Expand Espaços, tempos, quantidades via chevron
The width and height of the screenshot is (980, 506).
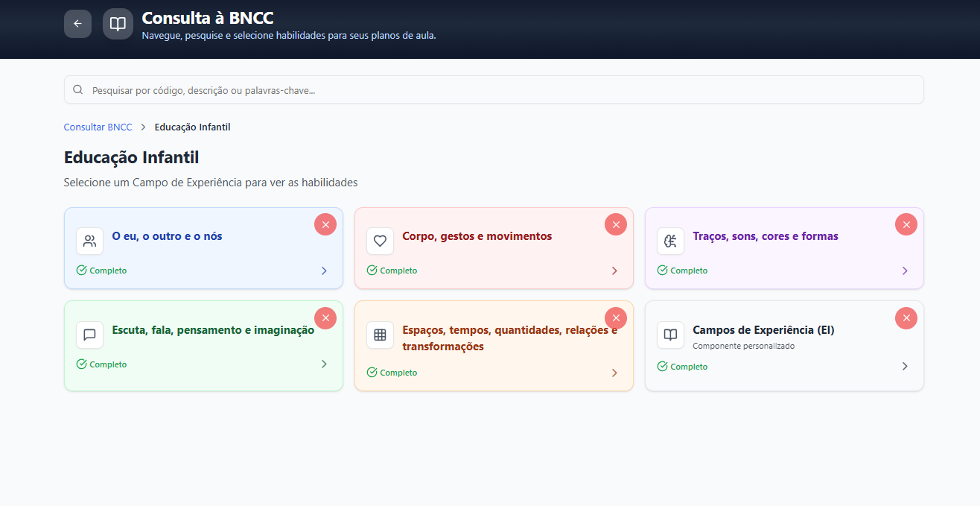[x=614, y=373]
